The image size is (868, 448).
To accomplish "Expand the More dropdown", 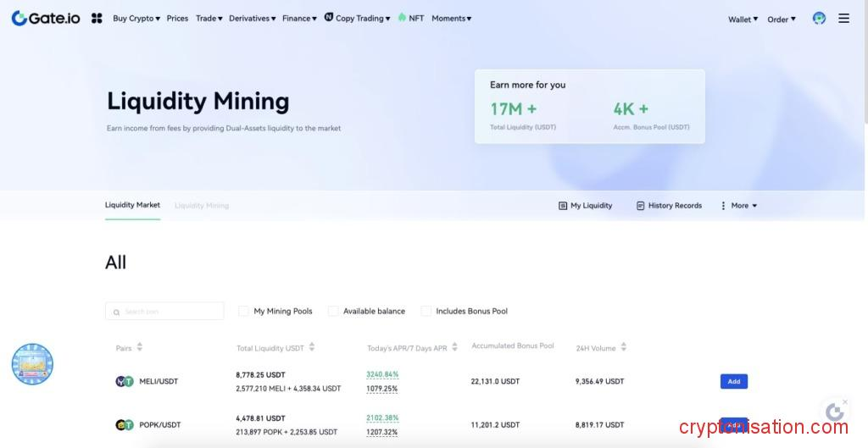I will [743, 206].
